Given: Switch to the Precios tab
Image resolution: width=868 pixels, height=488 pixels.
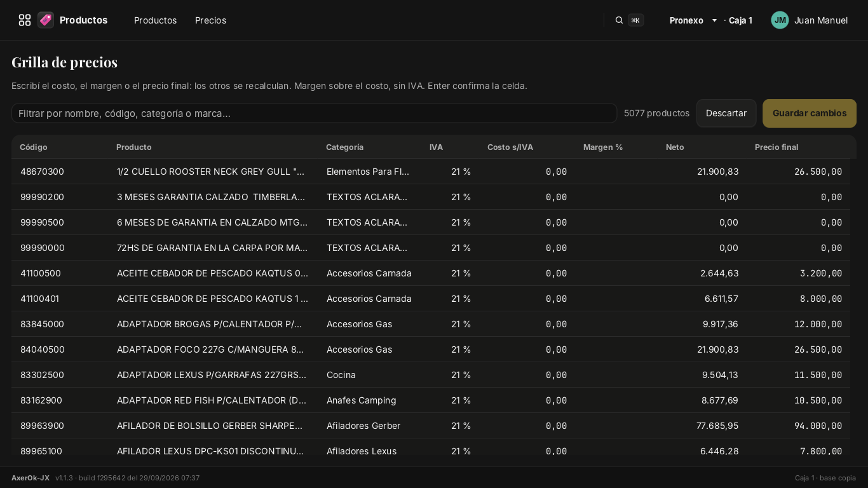Looking at the screenshot, I should (x=210, y=20).
